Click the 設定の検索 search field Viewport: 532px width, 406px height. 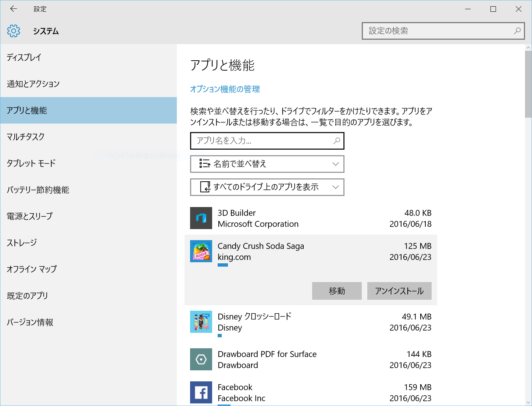point(443,31)
